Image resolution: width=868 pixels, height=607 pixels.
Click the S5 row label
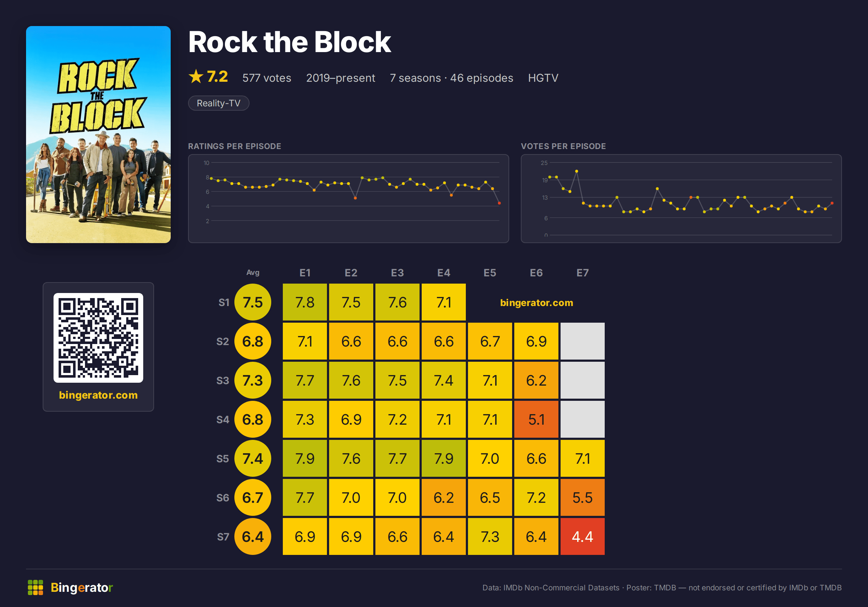pyautogui.click(x=223, y=459)
